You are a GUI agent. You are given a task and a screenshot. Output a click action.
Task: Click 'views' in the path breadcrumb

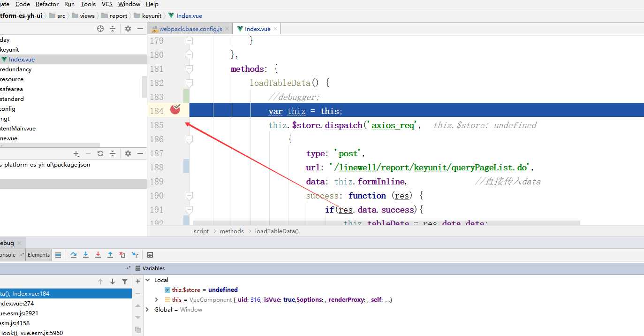tap(87, 15)
